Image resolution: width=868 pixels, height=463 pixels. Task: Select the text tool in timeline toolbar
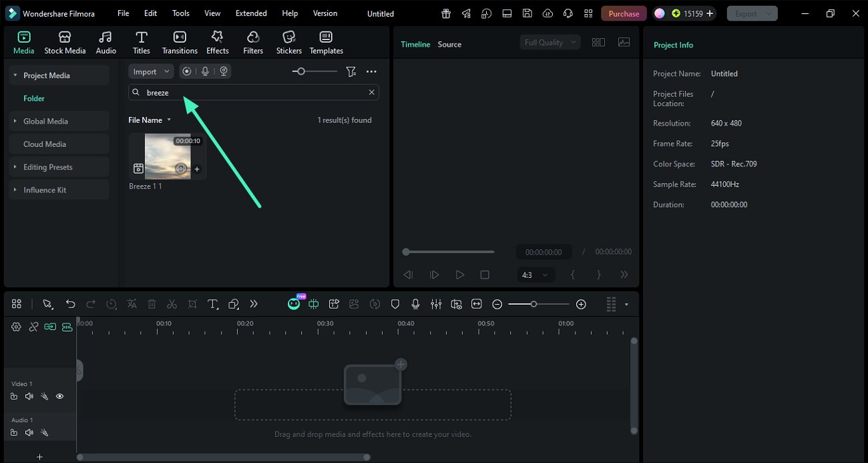point(213,304)
